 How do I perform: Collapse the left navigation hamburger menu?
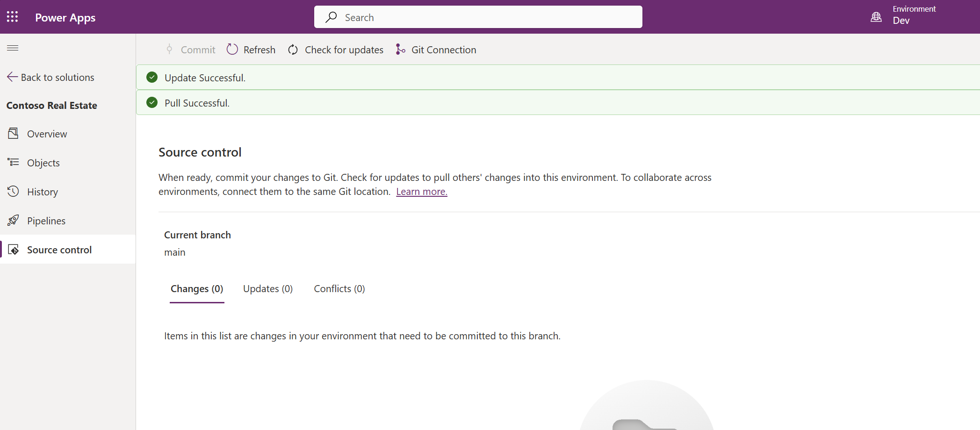(13, 48)
